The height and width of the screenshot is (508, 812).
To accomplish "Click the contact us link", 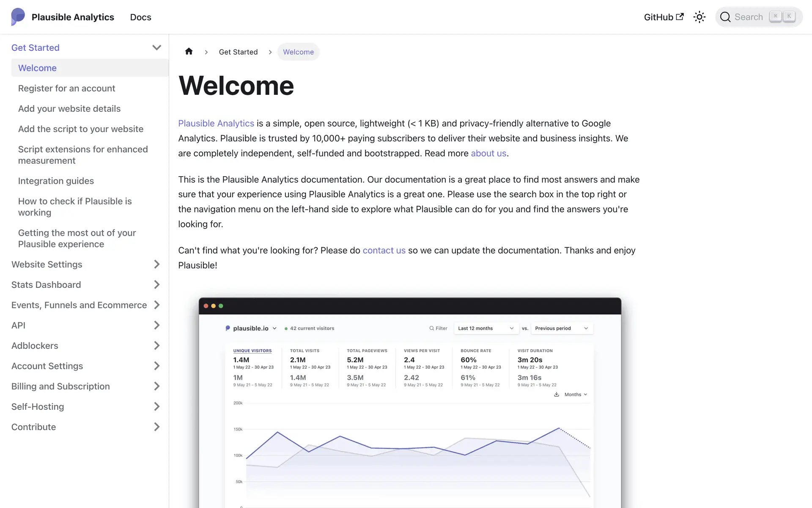I will pos(384,250).
